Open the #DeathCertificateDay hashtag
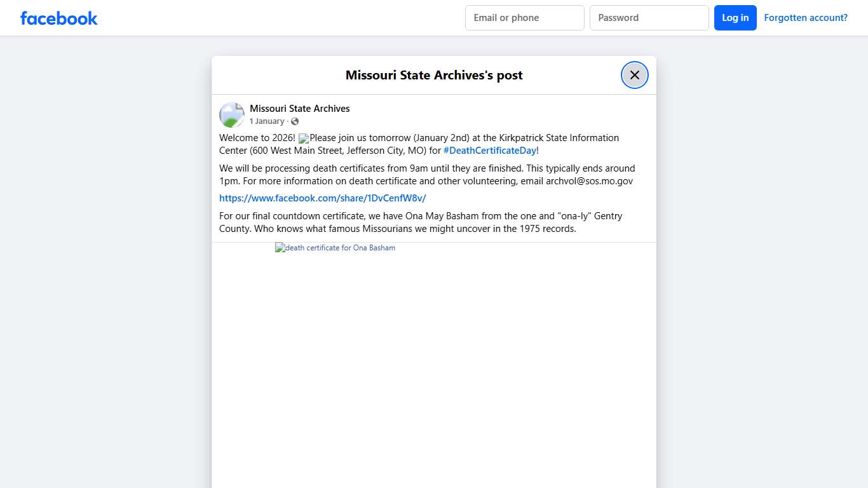This screenshot has width=868, height=488. (x=489, y=151)
